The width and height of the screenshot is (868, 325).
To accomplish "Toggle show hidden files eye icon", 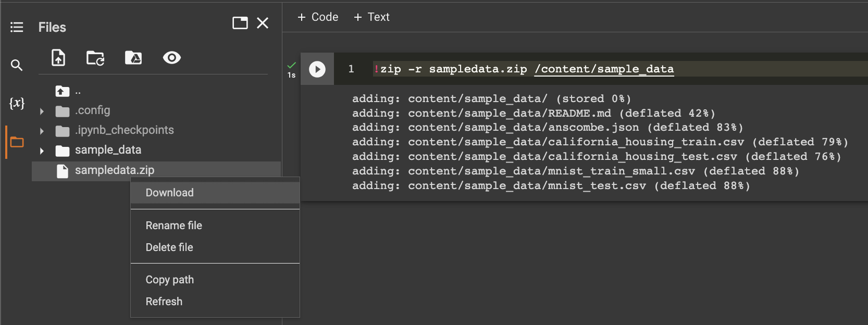I will pyautogui.click(x=172, y=58).
